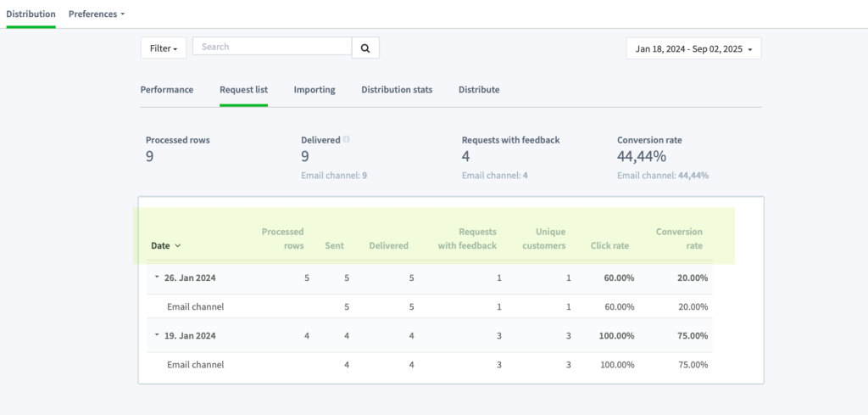Image resolution: width=868 pixels, height=415 pixels.
Task: Click the magnifying glass search button
Action: [x=365, y=48]
